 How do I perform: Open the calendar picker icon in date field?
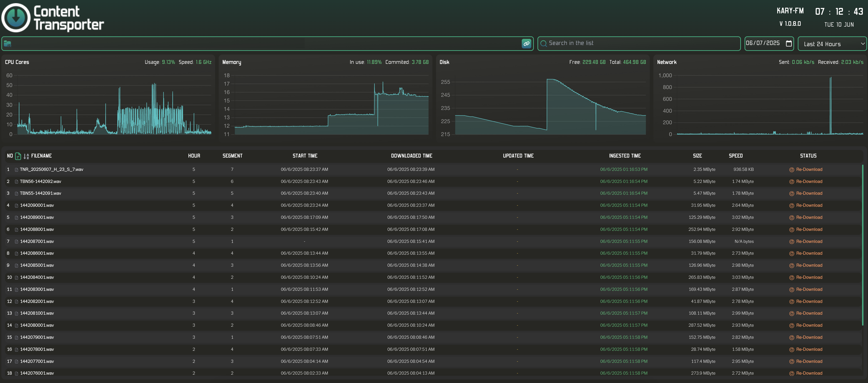[788, 43]
